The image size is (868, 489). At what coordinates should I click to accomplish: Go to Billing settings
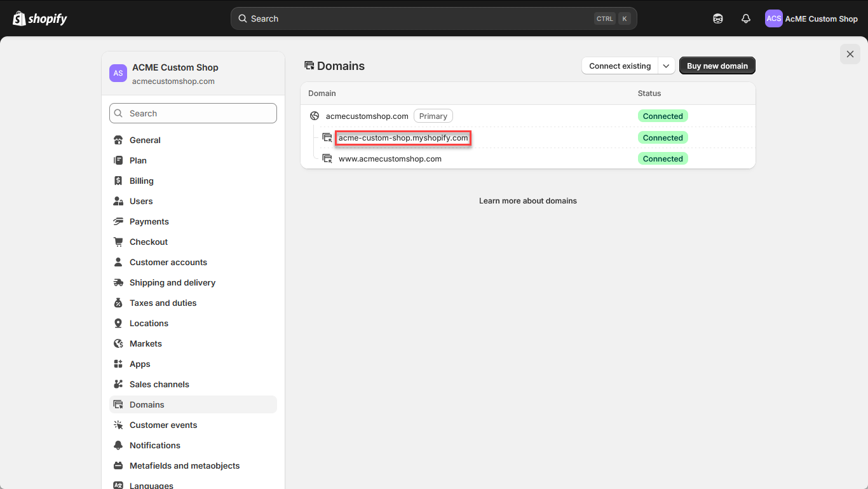(x=193, y=181)
